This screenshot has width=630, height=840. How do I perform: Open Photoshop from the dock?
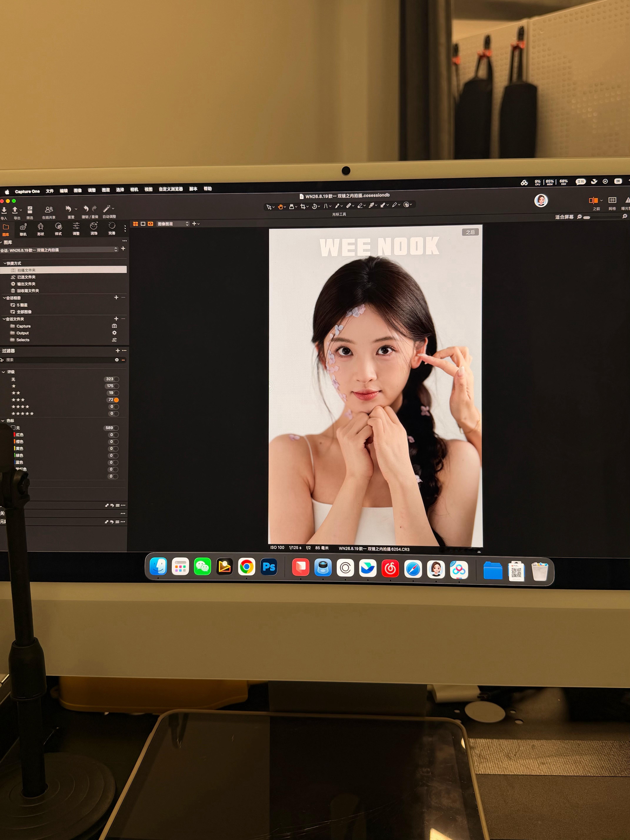269,567
